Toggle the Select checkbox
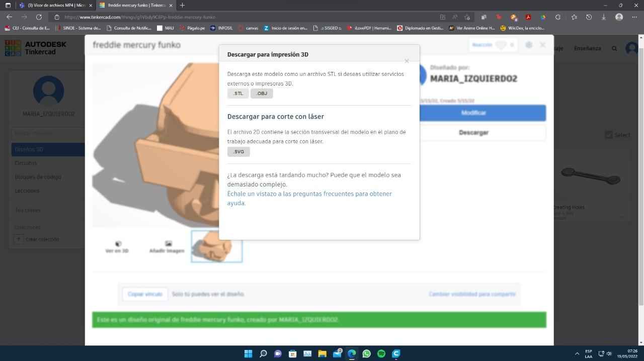Viewport: 644px width, 361px height. click(x=608, y=135)
